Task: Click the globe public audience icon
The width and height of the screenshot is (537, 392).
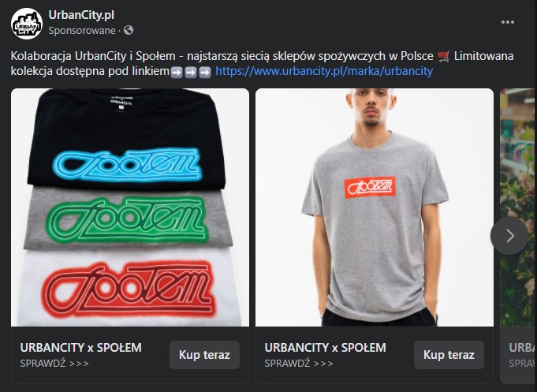Action: pos(129,30)
